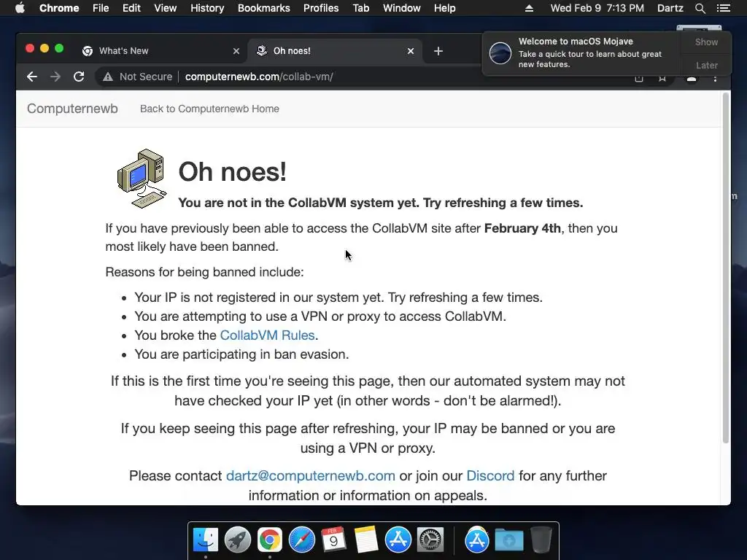Click the Share page icon in address bar
The image size is (747, 560).
pos(639,78)
